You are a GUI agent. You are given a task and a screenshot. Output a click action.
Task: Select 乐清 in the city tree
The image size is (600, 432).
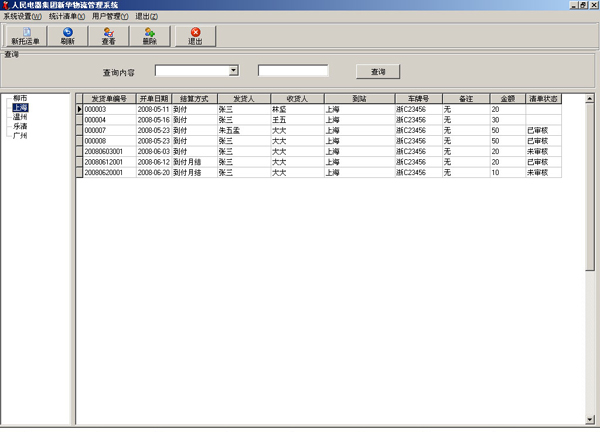(20, 126)
